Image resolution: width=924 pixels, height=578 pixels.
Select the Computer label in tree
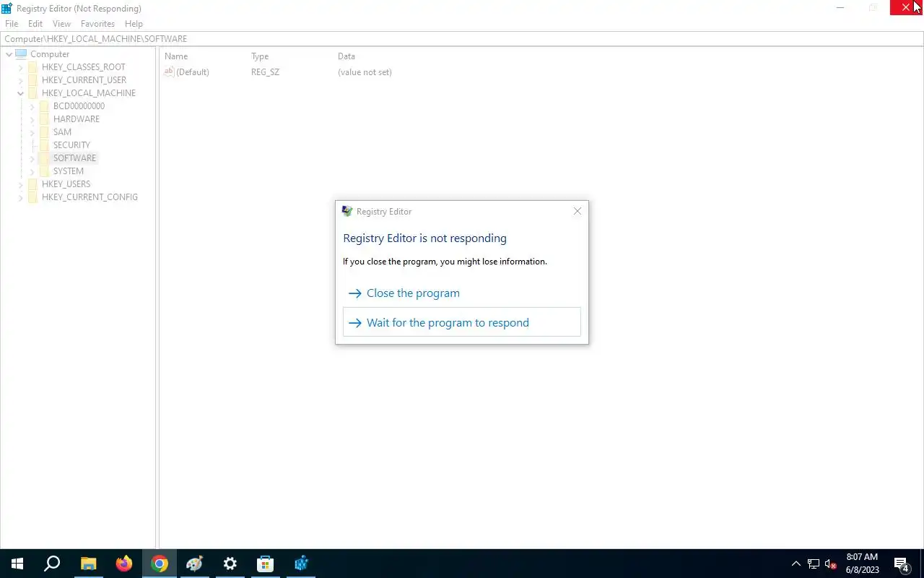click(x=50, y=54)
